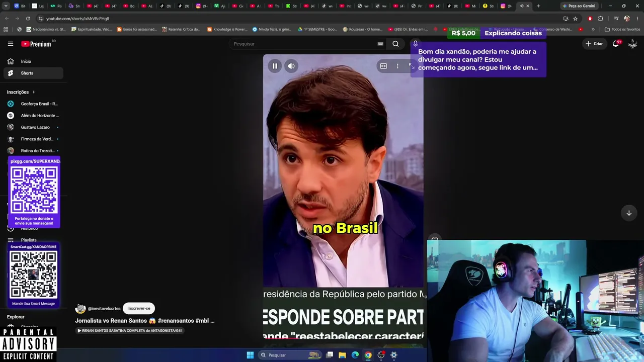The image size is (644, 362).
Task: Start voice search with the microphone icon
Action: pos(415,44)
